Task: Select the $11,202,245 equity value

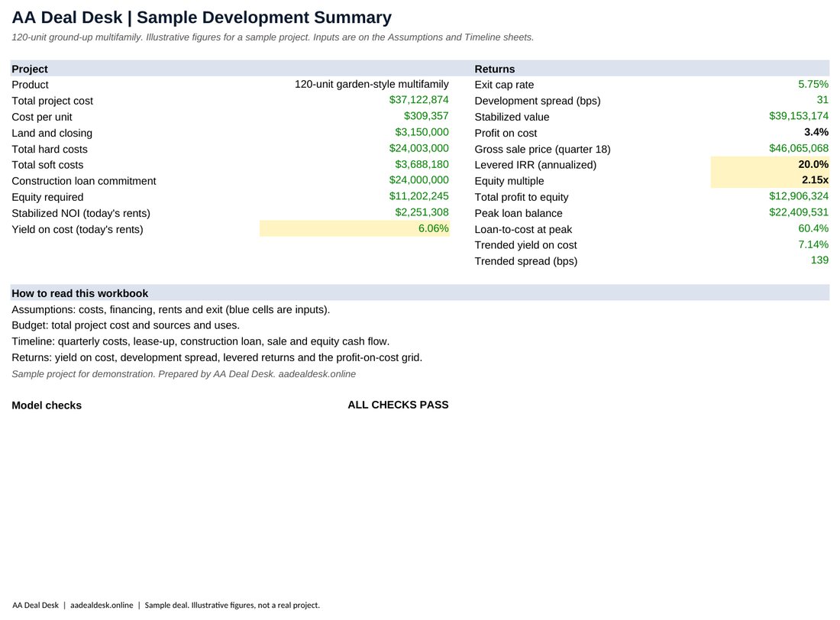Action: point(419,196)
